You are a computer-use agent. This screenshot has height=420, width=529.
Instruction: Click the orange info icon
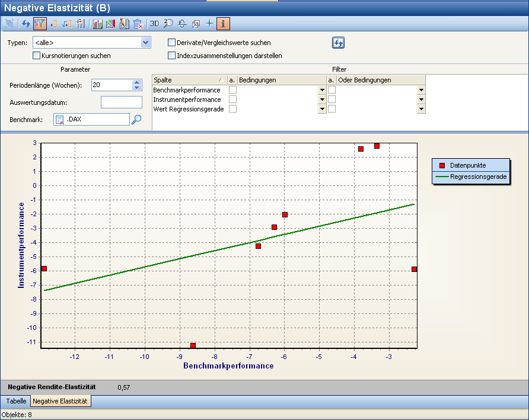[223, 24]
